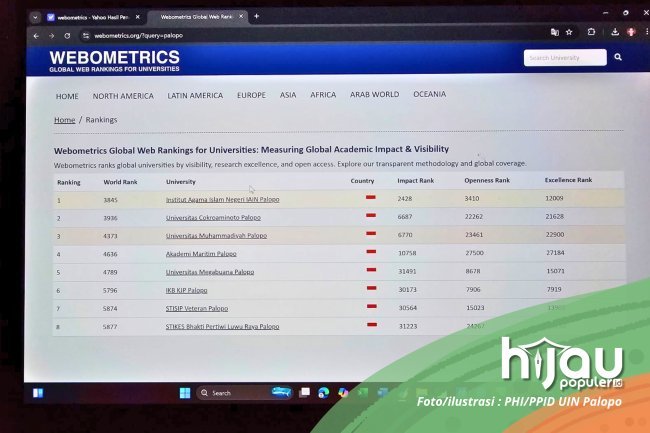Open Institut Agama Islam Negeri IAIN Palopo link
Viewport: 650px width, 433px height.
[222, 199]
